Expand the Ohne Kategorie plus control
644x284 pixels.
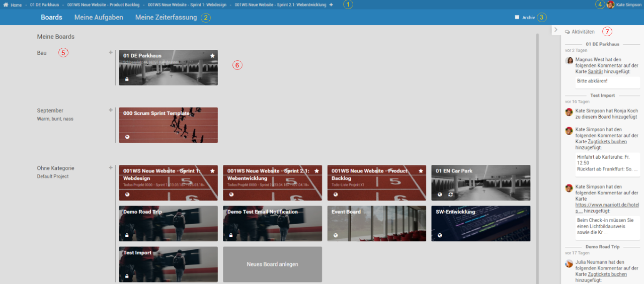coord(111,168)
